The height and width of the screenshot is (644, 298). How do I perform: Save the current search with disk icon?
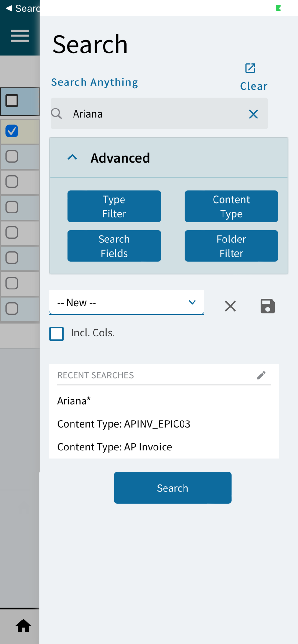(x=267, y=306)
